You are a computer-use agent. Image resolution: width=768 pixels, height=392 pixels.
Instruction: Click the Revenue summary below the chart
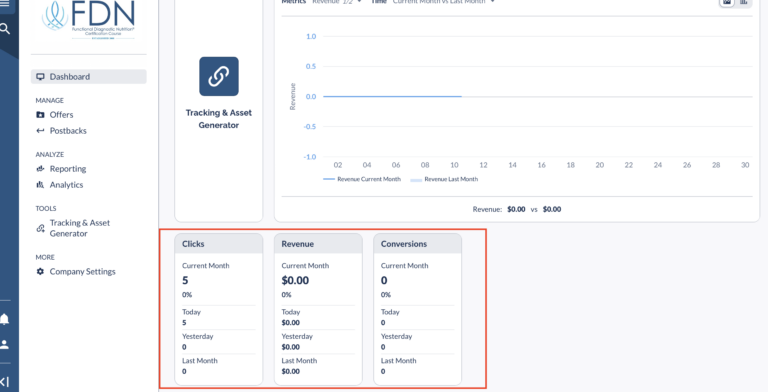pyautogui.click(x=517, y=209)
